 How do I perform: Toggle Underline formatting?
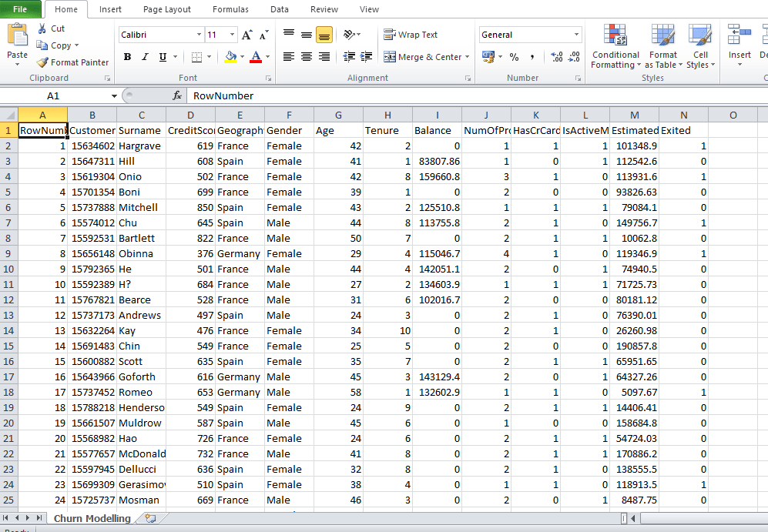tap(163, 57)
